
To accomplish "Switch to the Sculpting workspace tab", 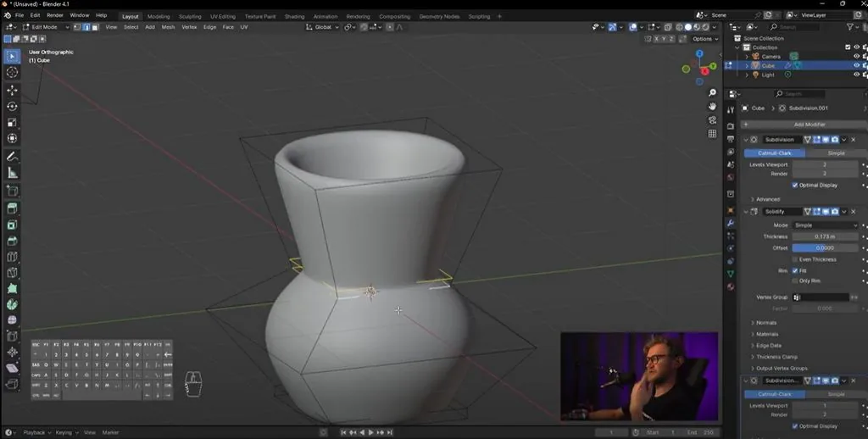I will [190, 17].
